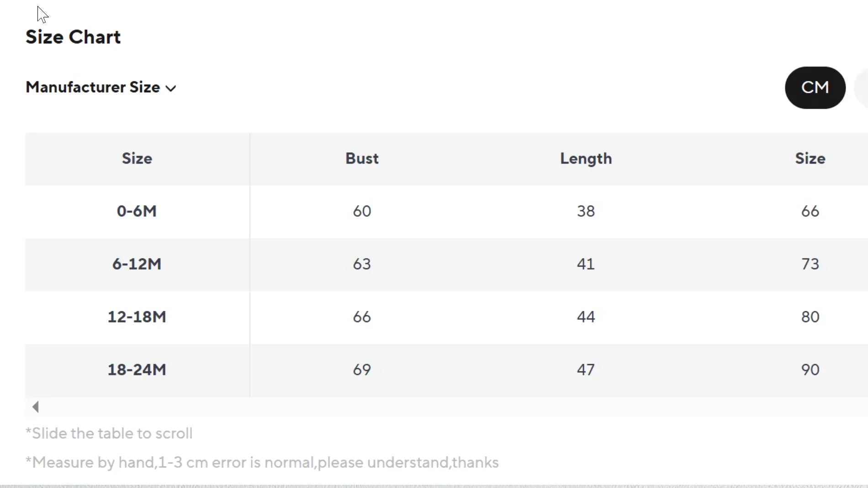The height and width of the screenshot is (488, 868).
Task: Expand the Manufacturer Size chevron
Action: 171,88
